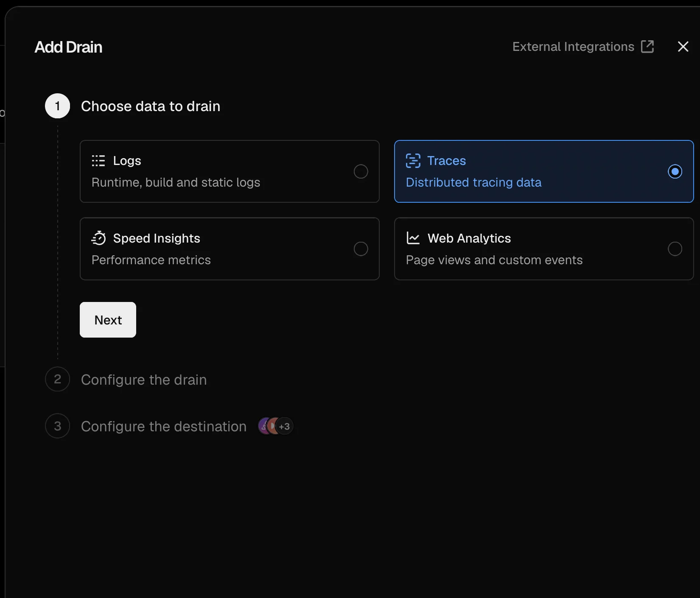Click the Traces icon
This screenshot has height=598, width=700.
[x=413, y=161]
